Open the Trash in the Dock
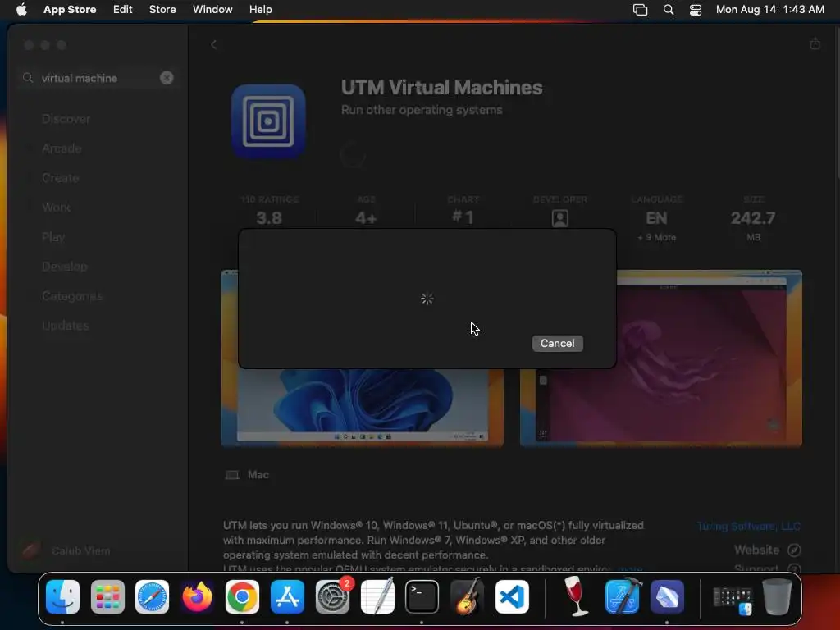Image resolution: width=840 pixels, height=630 pixels. pos(777,597)
